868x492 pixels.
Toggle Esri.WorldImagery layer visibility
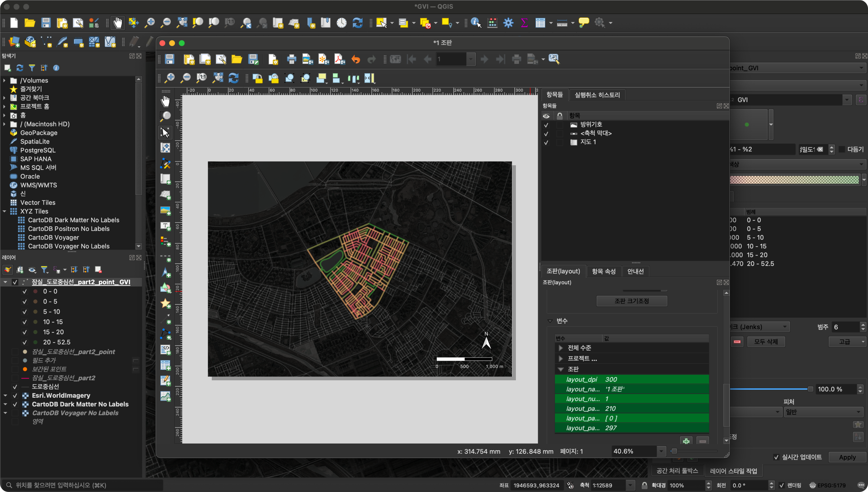(15, 395)
